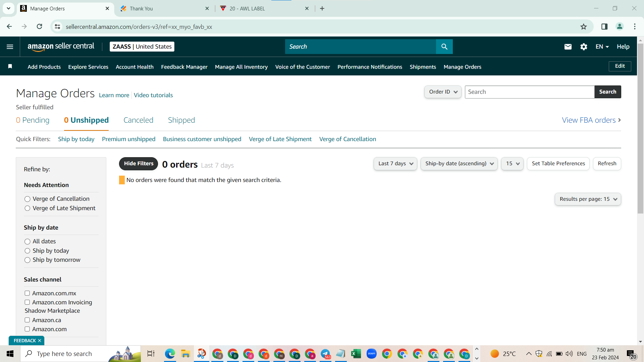Reload the page with the refresh icon
The height and width of the screenshot is (362, 644).
point(40,26)
